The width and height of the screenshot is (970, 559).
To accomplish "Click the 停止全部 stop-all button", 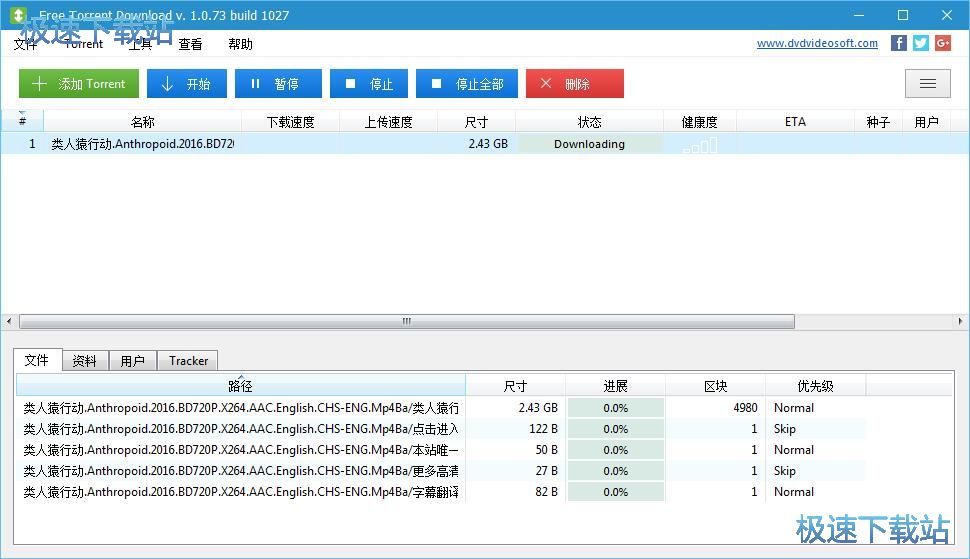I will click(467, 83).
